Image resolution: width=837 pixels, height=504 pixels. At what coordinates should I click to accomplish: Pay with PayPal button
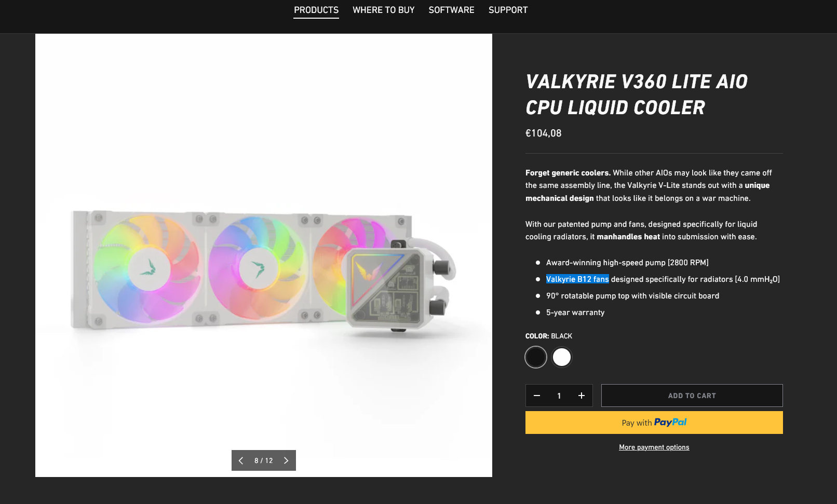(x=654, y=423)
